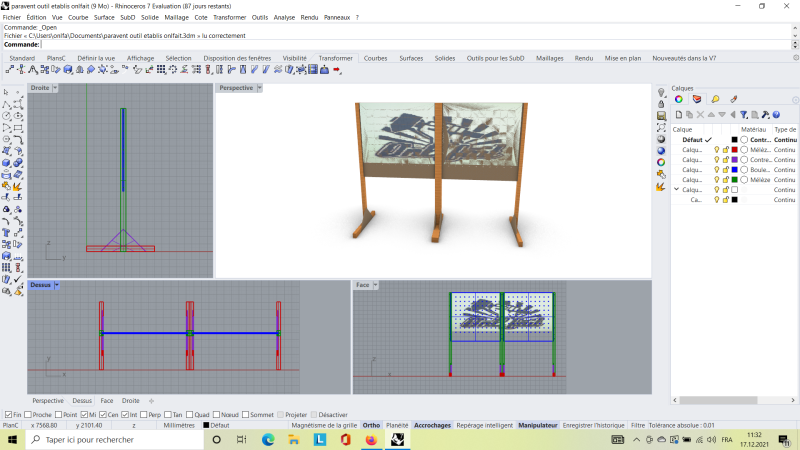The width and height of the screenshot is (800, 450).
Task: Open the layer filter funnel icon
Action: tap(743, 115)
